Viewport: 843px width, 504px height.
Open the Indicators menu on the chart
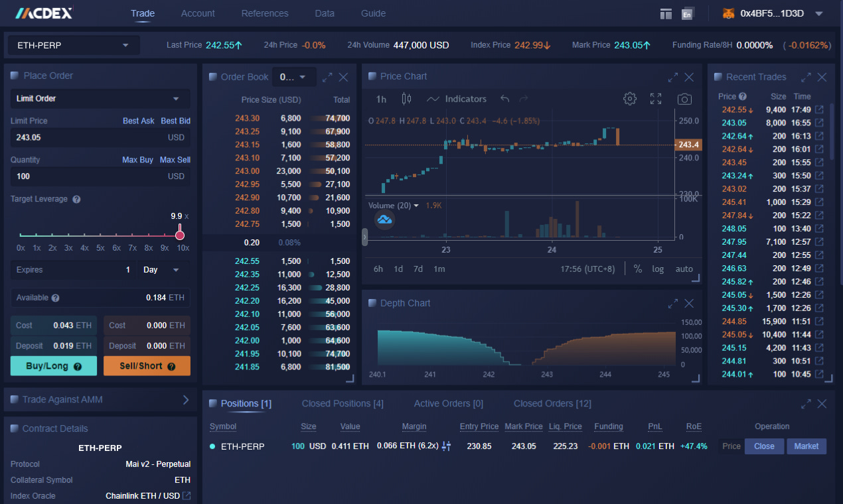(x=457, y=99)
